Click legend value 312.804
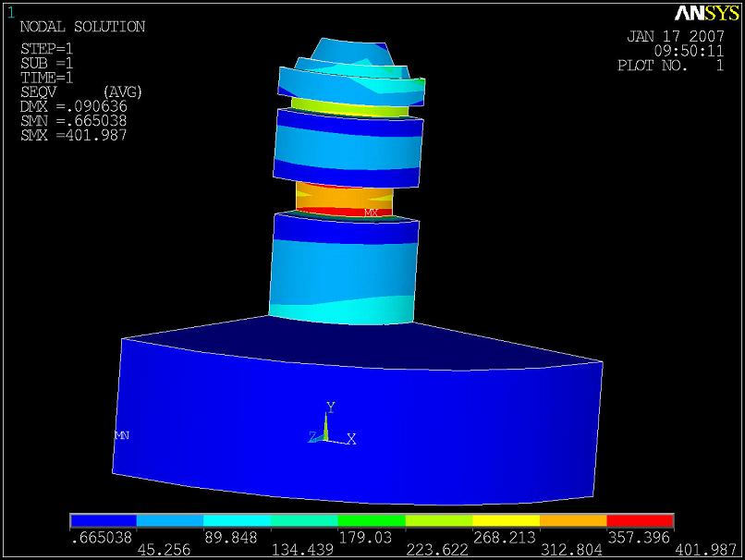Viewport: 745px width, 560px height. pyautogui.click(x=571, y=550)
